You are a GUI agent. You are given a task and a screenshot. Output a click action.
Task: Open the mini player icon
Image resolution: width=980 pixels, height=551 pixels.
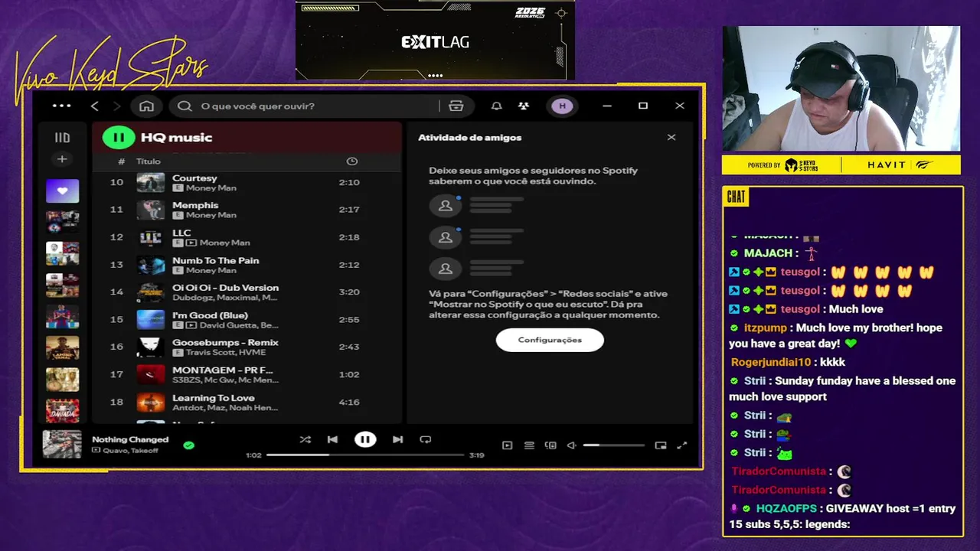click(661, 445)
